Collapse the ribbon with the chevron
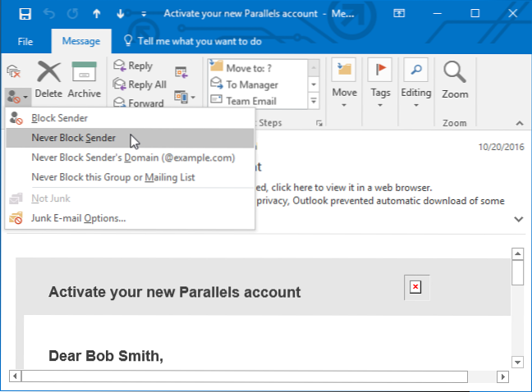 point(519,123)
